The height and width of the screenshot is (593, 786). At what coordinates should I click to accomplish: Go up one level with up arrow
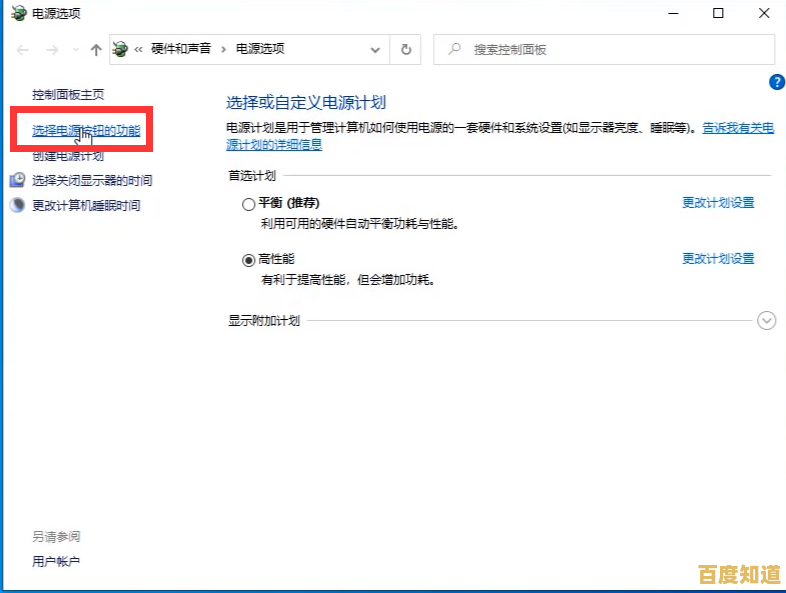pos(96,50)
